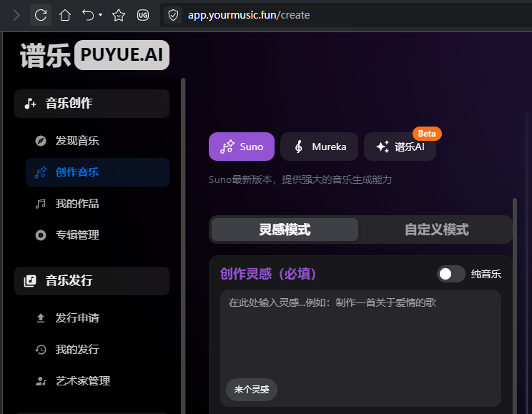Switch to the 灵感模式 tab
The width and height of the screenshot is (532, 414).
(285, 230)
